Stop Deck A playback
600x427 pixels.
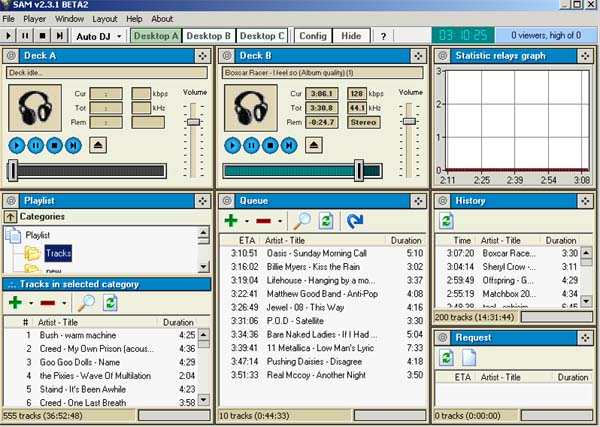point(54,145)
